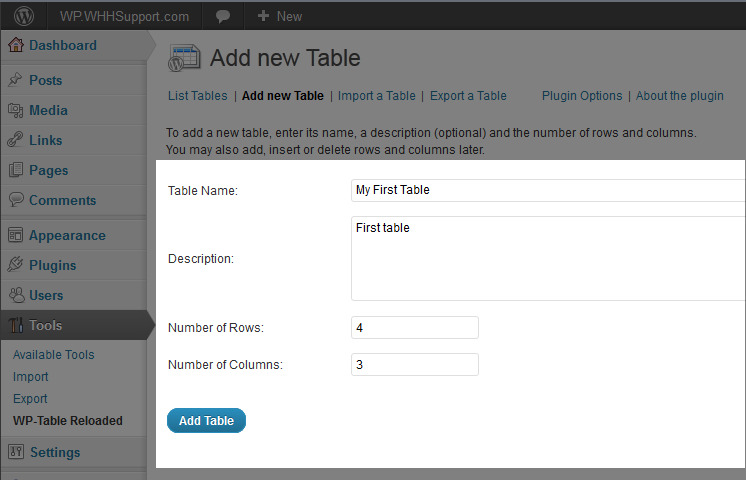Open the Pages menu item
This screenshot has width=746, height=480.
click(x=48, y=171)
